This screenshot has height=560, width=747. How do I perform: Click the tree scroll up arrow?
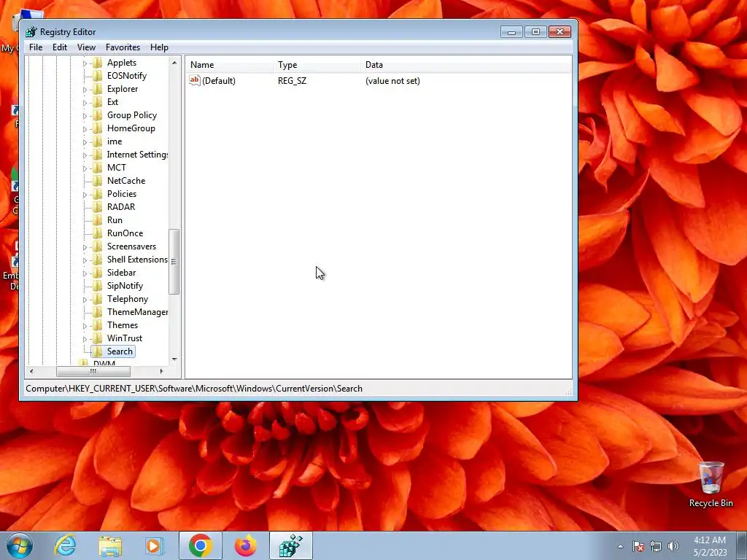click(x=174, y=63)
